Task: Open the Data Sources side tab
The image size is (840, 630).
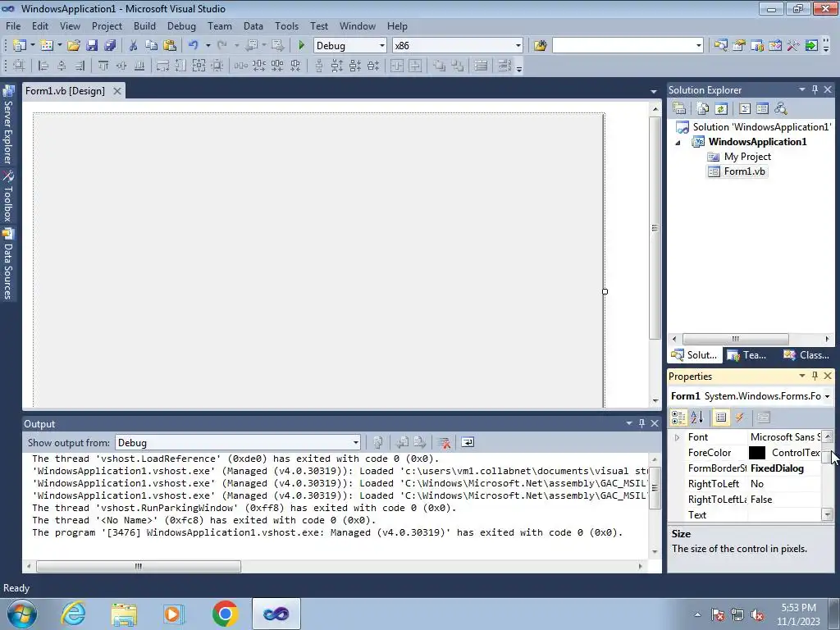Action: (x=8, y=263)
